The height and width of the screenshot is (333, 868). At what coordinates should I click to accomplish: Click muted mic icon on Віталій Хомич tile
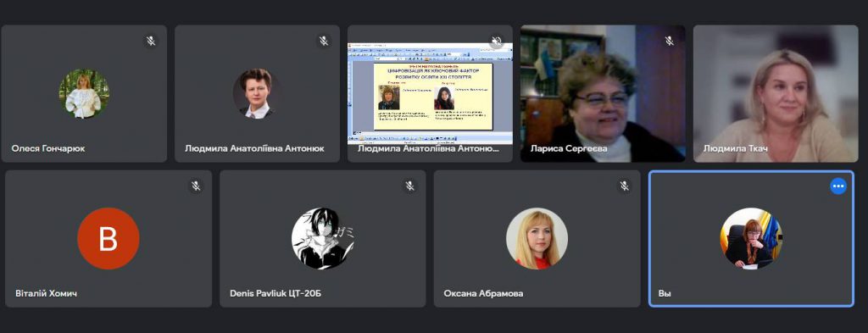(196, 186)
